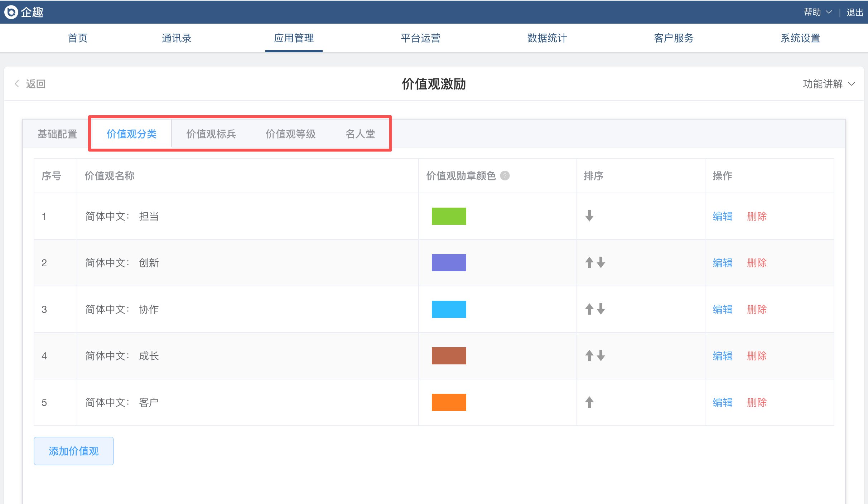The image size is (868, 504).
Task: Move 创新 row up with arrow
Action: coord(589,262)
